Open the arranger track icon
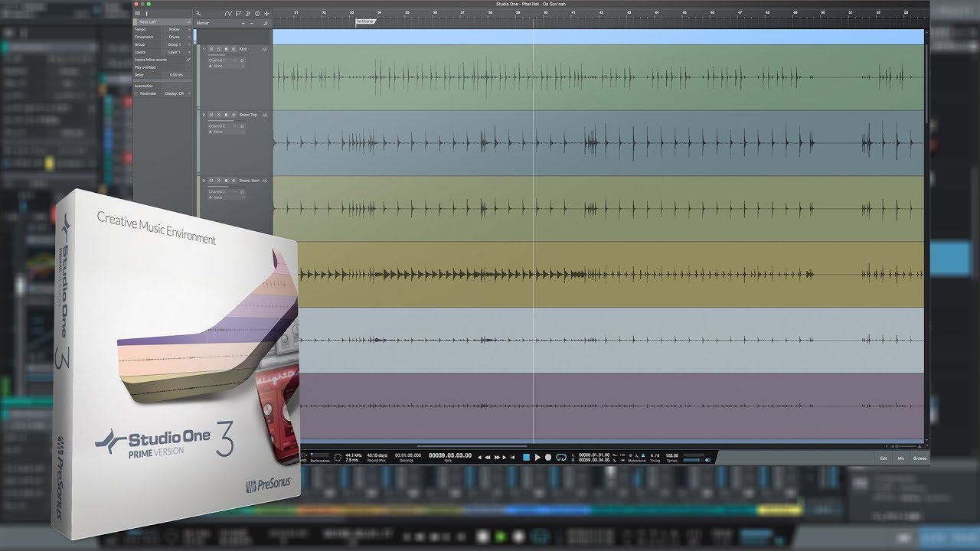This screenshot has height=551, width=980. tap(248, 13)
